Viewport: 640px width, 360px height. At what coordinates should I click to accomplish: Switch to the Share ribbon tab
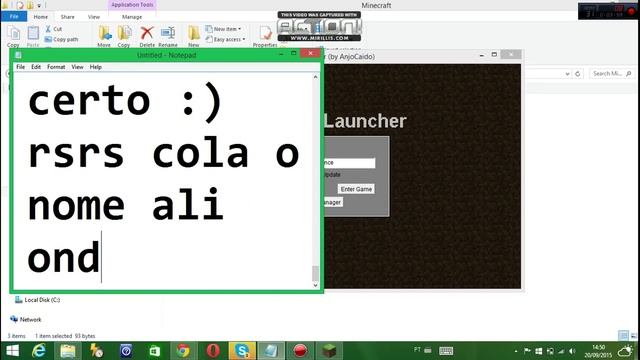[x=67, y=17]
